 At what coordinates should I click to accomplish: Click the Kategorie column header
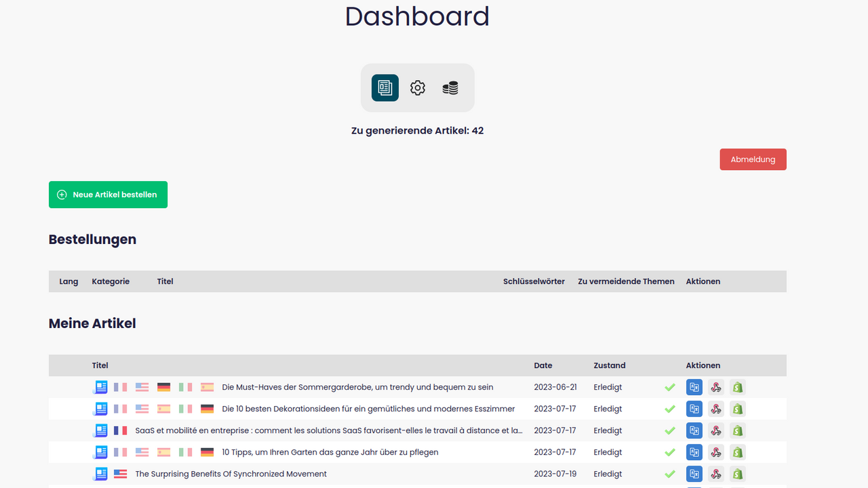coord(111,281)
